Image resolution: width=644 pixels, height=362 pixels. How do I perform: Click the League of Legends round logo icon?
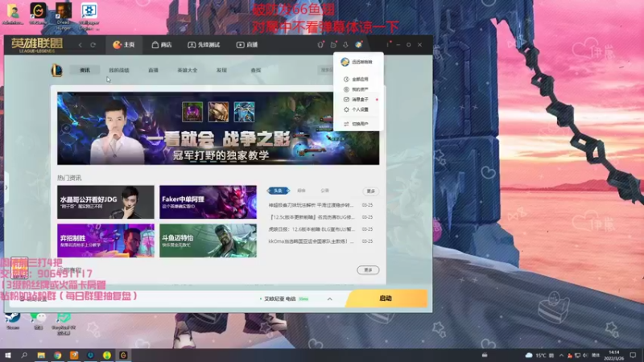tap(56, 70)
